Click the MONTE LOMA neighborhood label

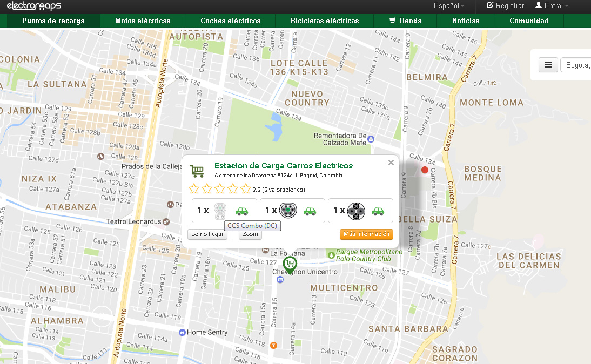492,103
